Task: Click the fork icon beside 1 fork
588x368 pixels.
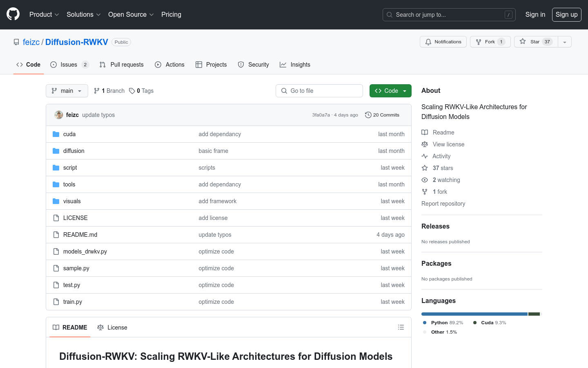Action: [x=425, y=192]
